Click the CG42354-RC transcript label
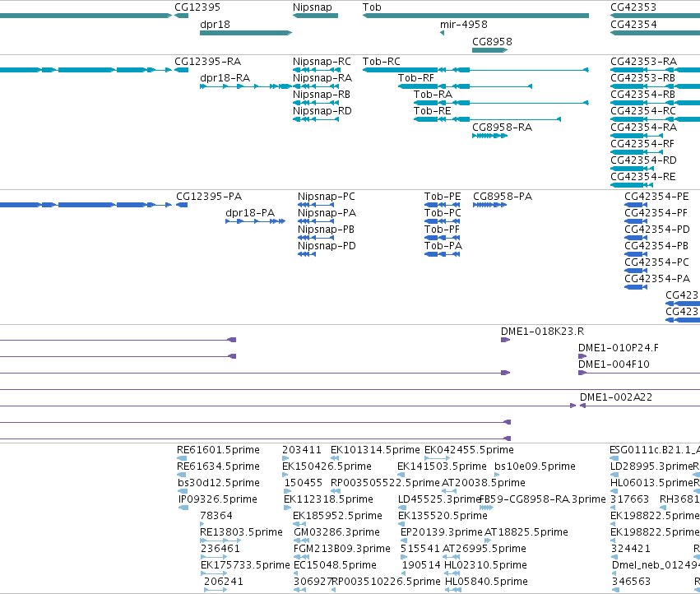Image resolution: width=700 pixels, height=594 pixels. click(643, 111)
